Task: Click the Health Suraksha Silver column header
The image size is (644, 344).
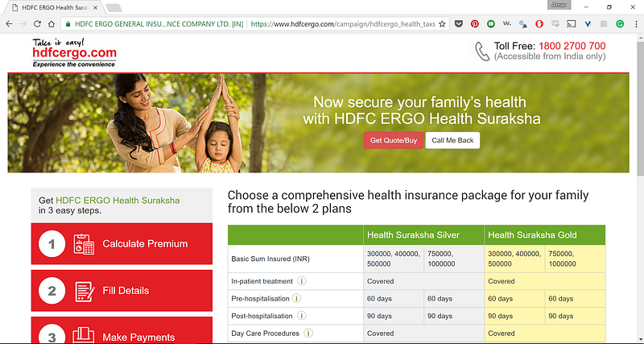Action: click(424, 235)
